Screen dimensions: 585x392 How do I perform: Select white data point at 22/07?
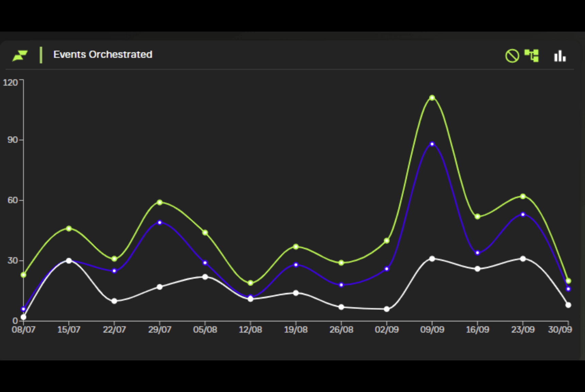114,301
